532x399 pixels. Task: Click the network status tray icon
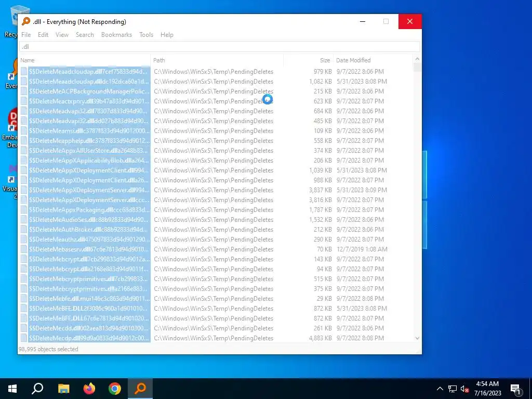point(453,389)
